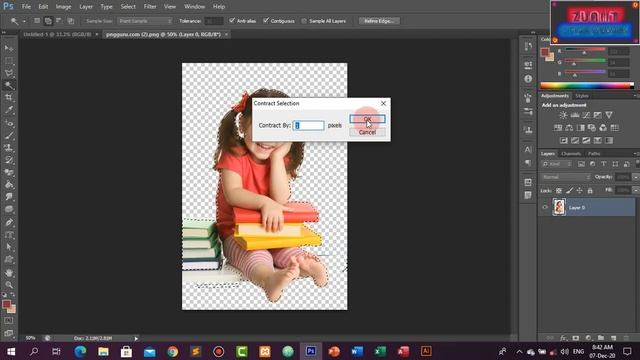
Task: Open Microsoft Edge from the taskbar
Action: coord(80,351)
